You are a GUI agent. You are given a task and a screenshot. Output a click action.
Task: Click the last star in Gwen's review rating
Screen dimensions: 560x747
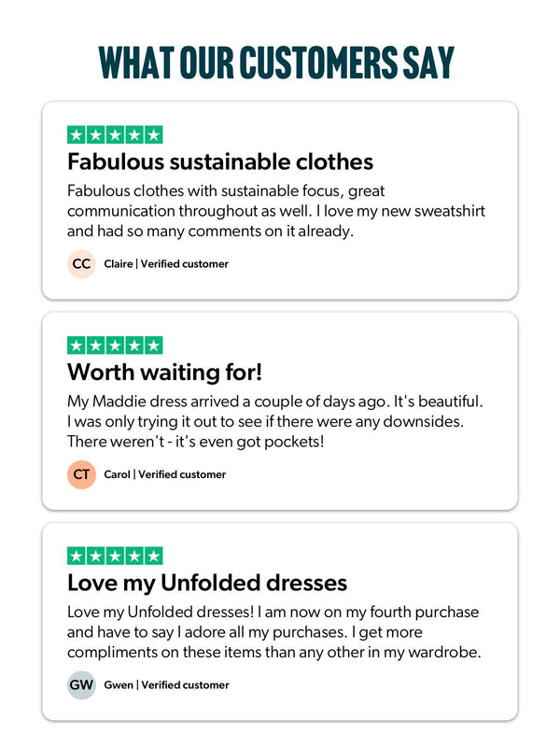click(153, 557)
